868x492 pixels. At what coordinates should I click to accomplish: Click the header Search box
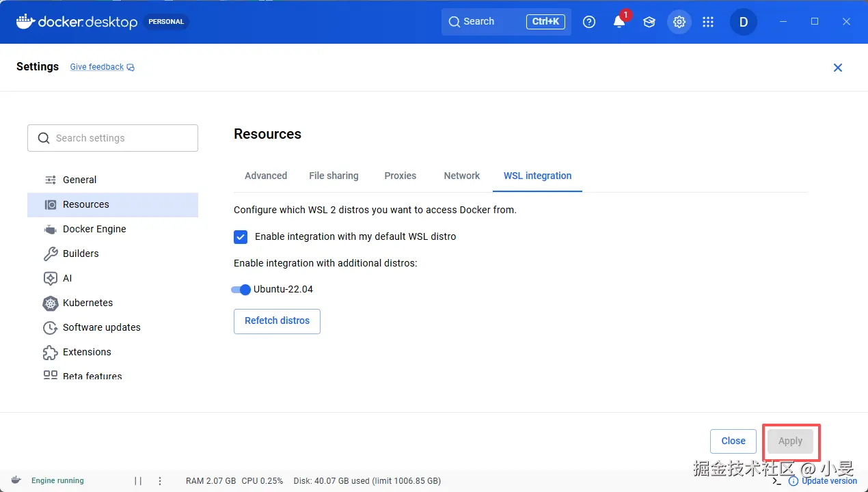pos(506,22)
